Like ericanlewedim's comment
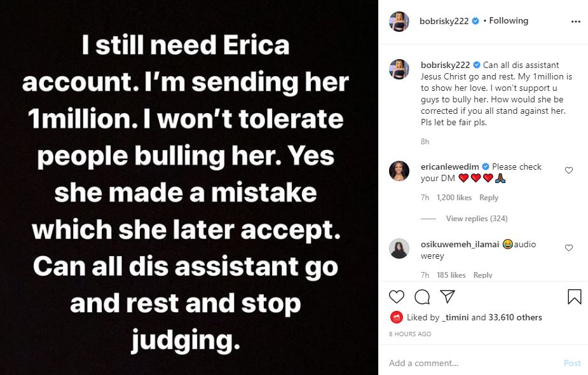This screenshot has width=588, height=375. [x=569, y=170]
